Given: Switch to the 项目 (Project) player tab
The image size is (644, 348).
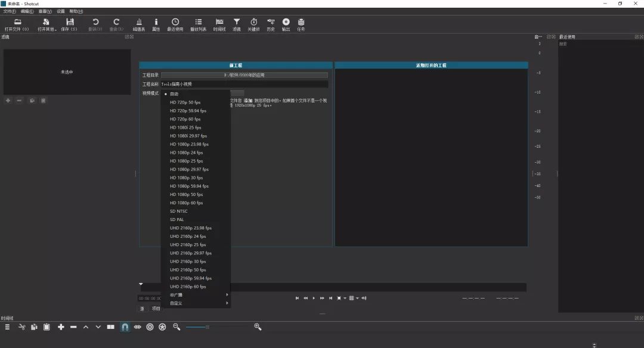Looking at the screenshot, I should (156, 309).
